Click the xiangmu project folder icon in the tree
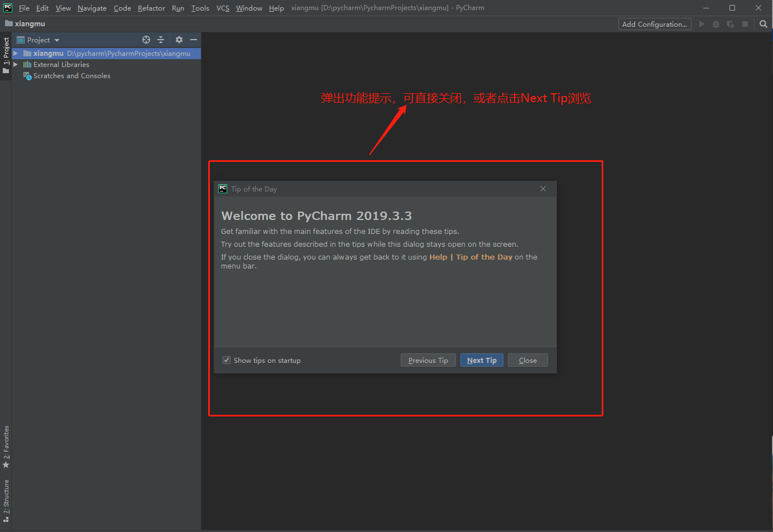Screen dimensions: 773x532 (27, 54)
